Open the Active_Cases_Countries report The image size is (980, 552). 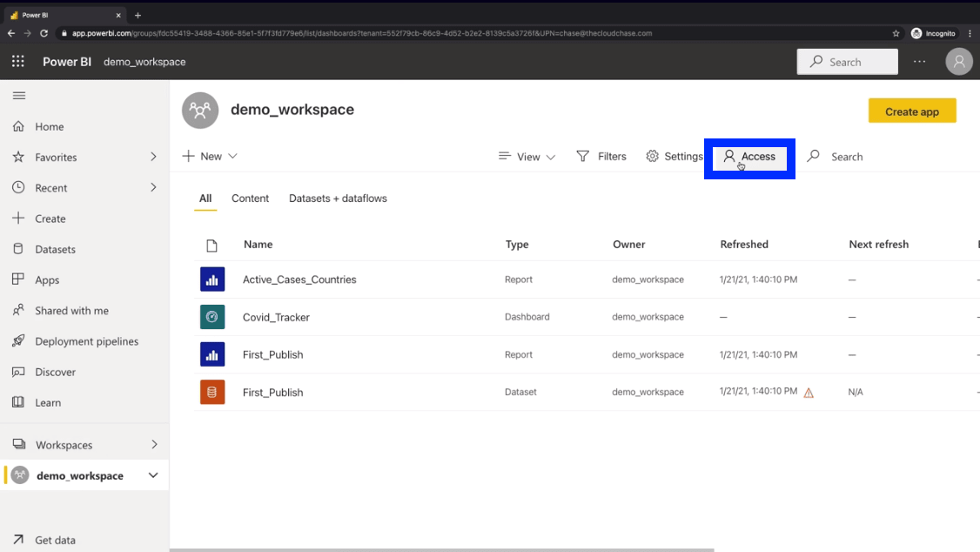click(x=299, y=279)
